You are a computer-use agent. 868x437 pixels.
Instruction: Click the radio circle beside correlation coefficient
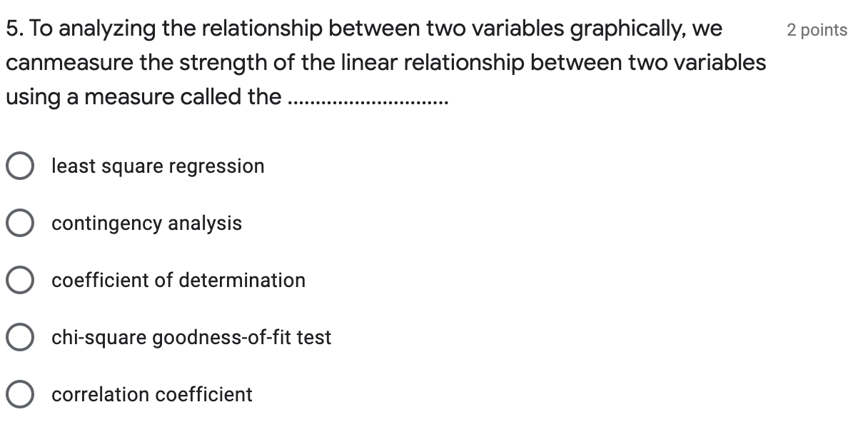[20, 393]
